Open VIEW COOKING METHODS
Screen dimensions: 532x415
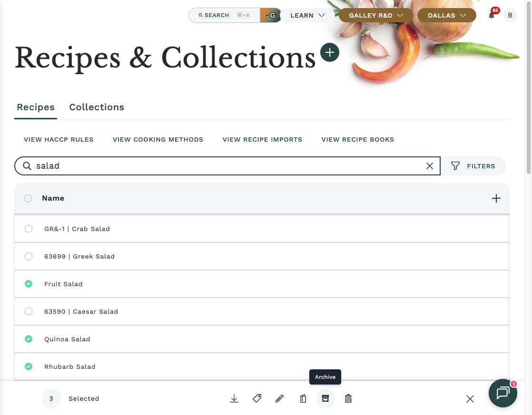(158, 140)
